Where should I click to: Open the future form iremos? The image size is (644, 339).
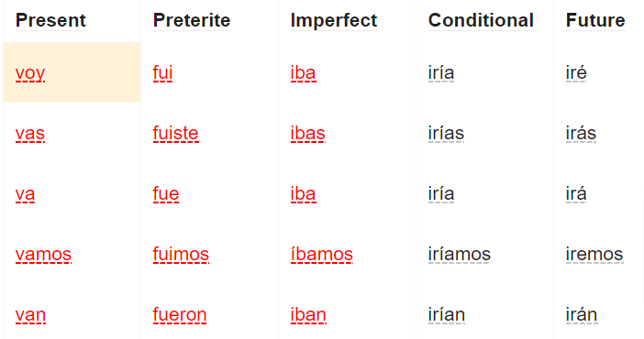[594, 255]
